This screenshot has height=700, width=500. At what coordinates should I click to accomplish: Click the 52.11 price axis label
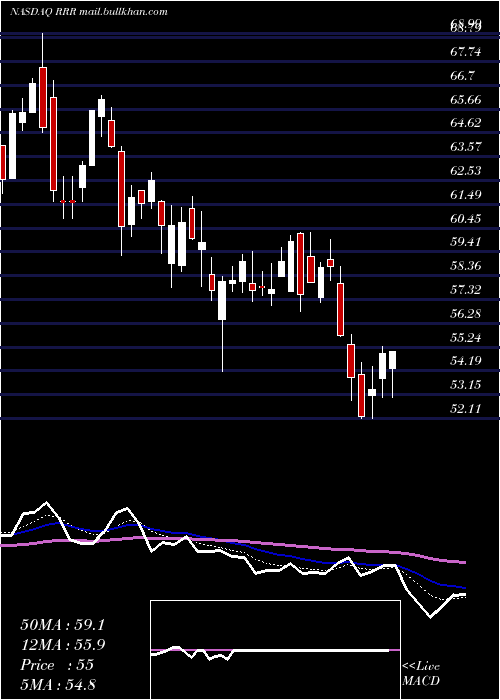tap(466, 408)
